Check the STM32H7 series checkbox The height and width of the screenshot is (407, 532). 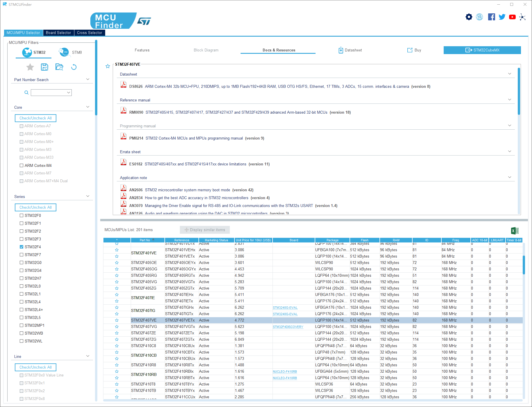click(x=22, y=278)
